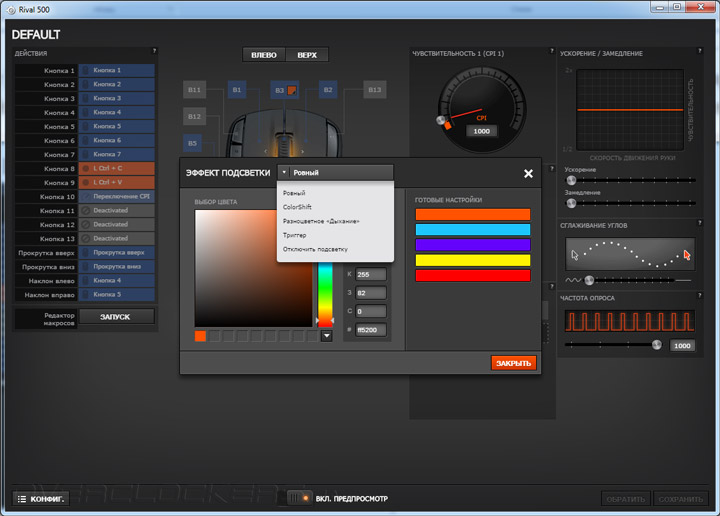Expand the color swatch history arrow
Viewport: 720px width, 516px height.
point(326,336)
